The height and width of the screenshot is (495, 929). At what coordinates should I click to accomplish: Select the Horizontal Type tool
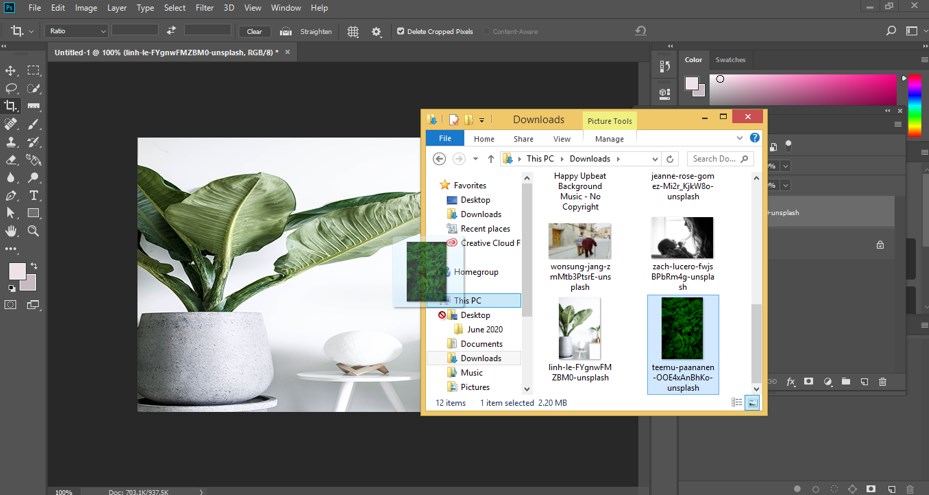pos(34,195)
